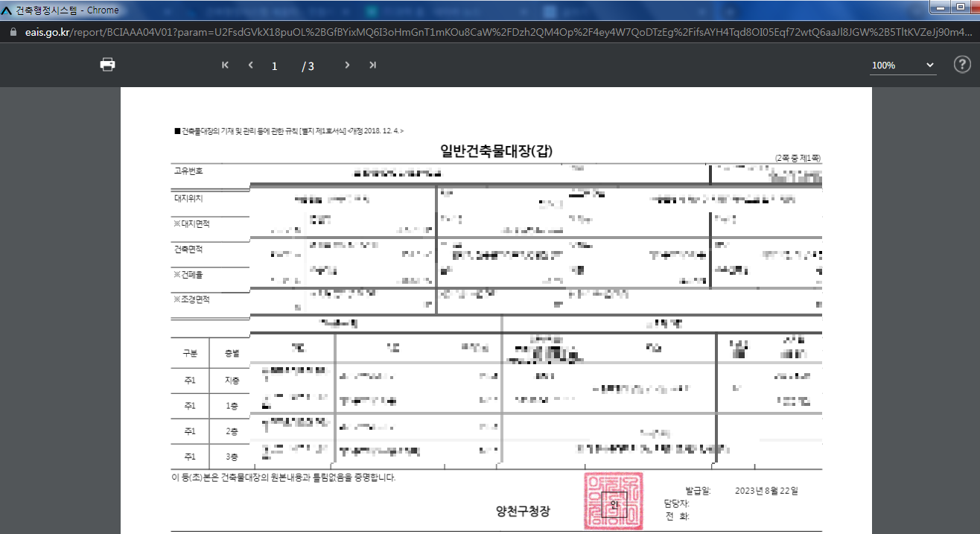The height and width of the screenshot is (534, 980).
Task: Click the certification sentence below the table
Action: (284, 477)
